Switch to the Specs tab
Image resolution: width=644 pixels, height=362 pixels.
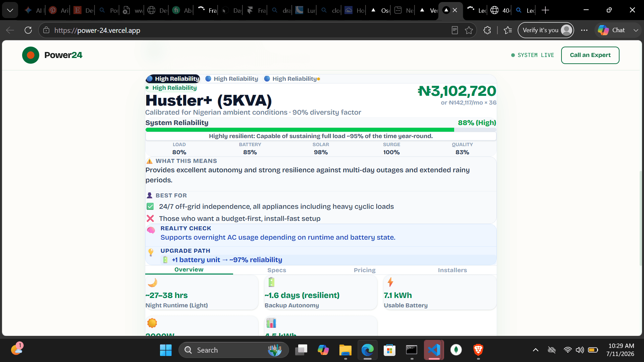(x=277, y=270)
